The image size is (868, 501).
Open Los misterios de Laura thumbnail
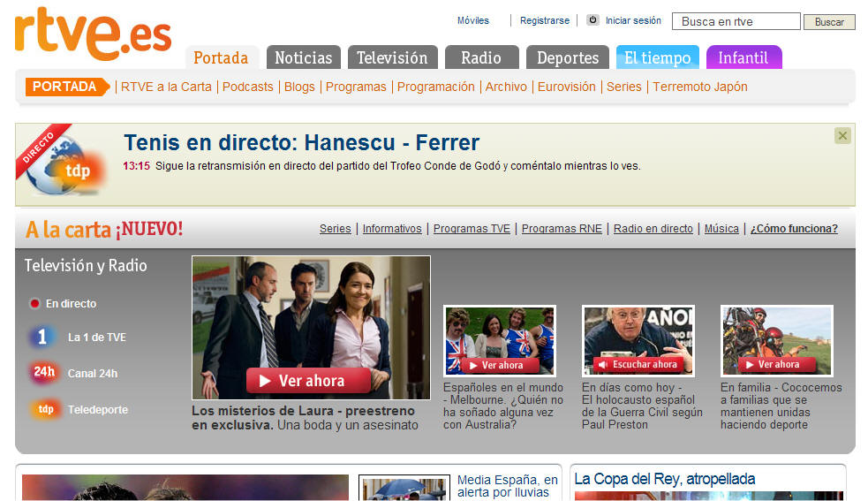311,328
